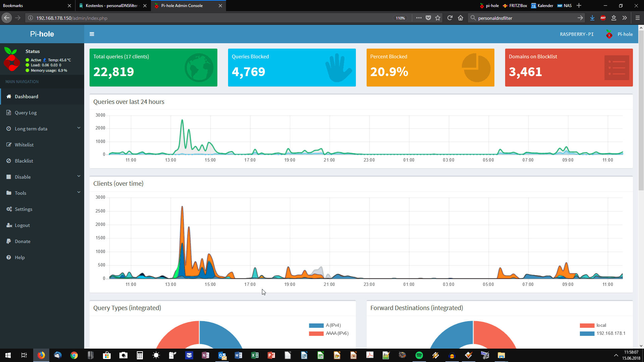Image resolution: width=644 pixels, height=362 pixels.
Task: Open the Dashboard menu item
Action: [42, 97]
